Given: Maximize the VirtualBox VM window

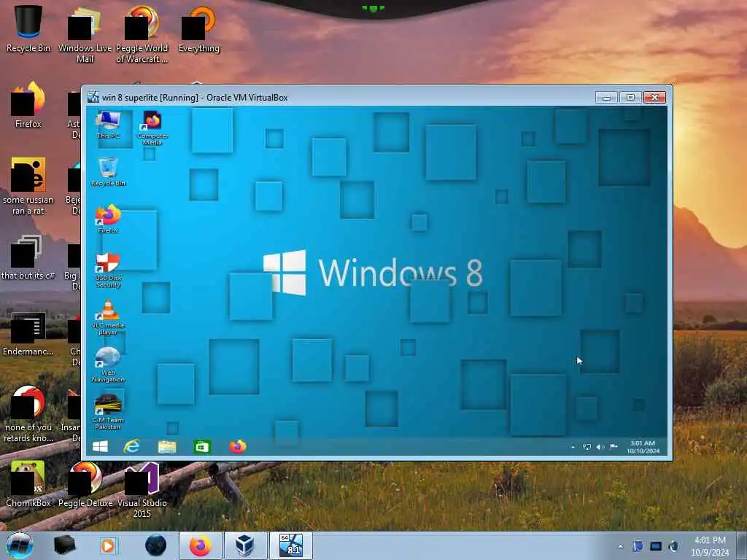Looking at the screenshot, I should point(630,97).
